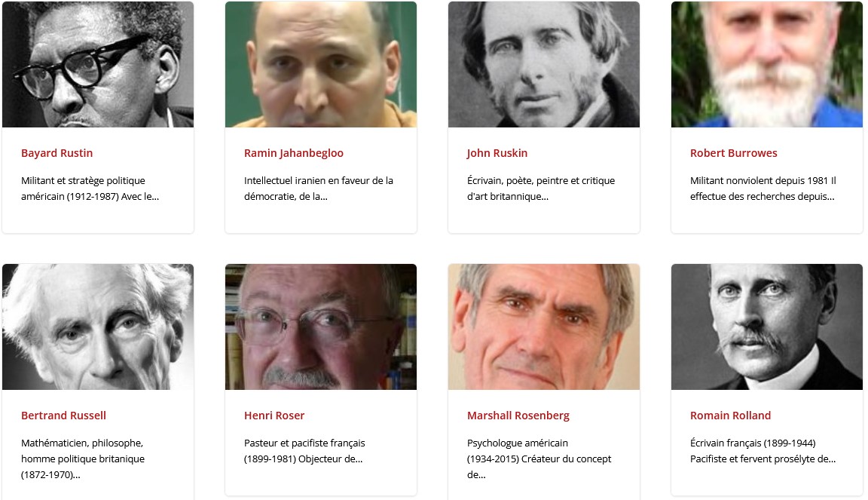868x500 pixels.
Task: Click the Robert Burrowes name link
Action: [x=733, y=153]
